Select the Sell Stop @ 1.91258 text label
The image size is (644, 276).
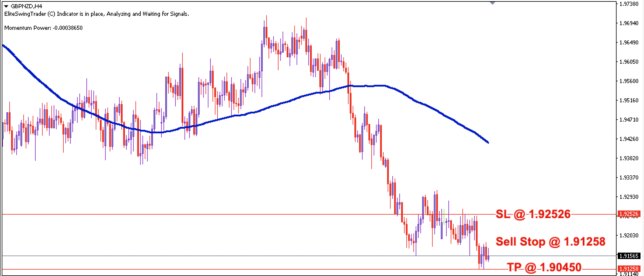(x=550, y=241)
